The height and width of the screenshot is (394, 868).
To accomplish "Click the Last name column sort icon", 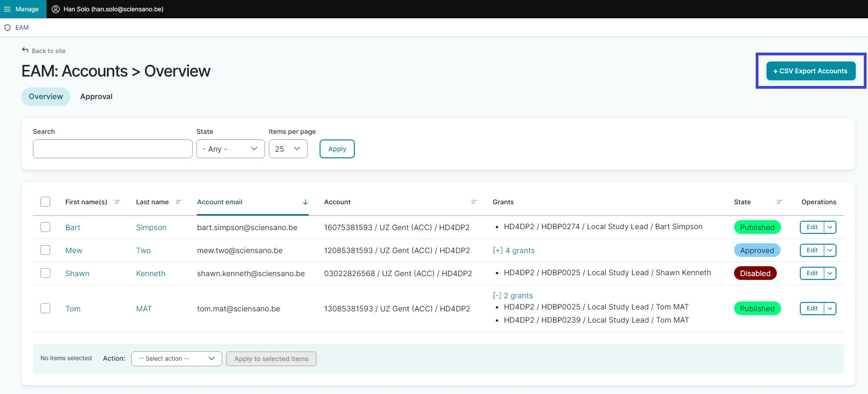I will (x=179, y=202).
